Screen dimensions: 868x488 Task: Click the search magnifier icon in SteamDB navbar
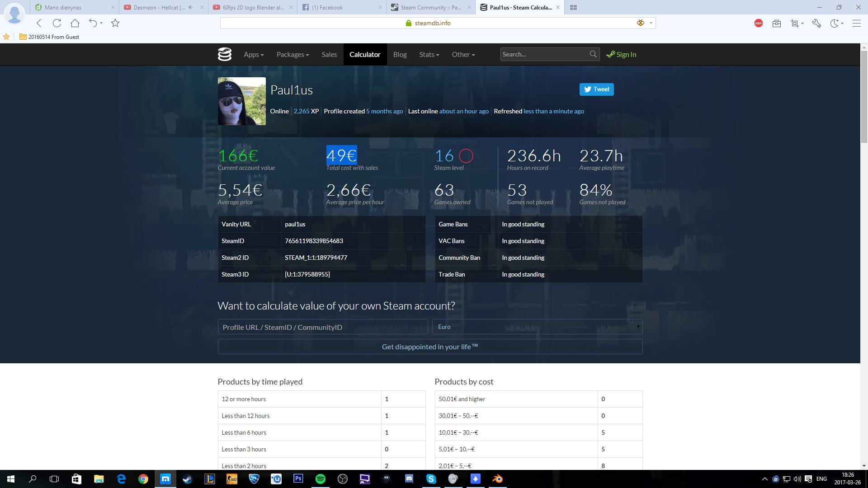tap(593, 54)
